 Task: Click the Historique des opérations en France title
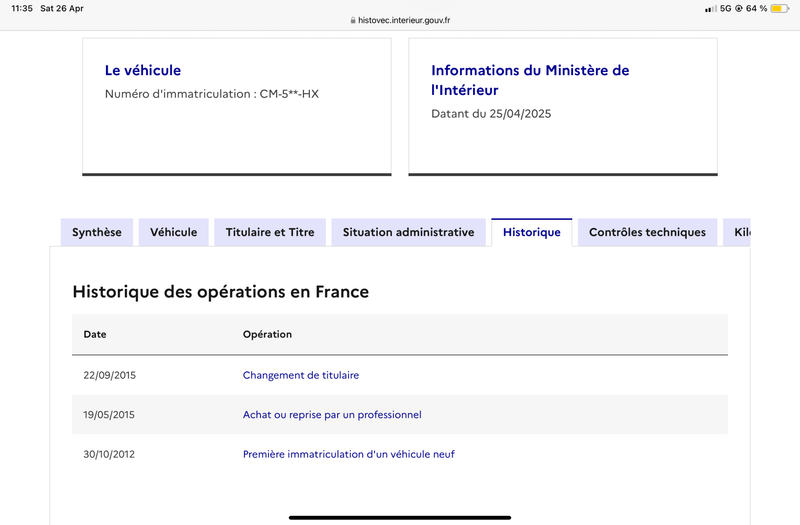click(x=220, y=292)
